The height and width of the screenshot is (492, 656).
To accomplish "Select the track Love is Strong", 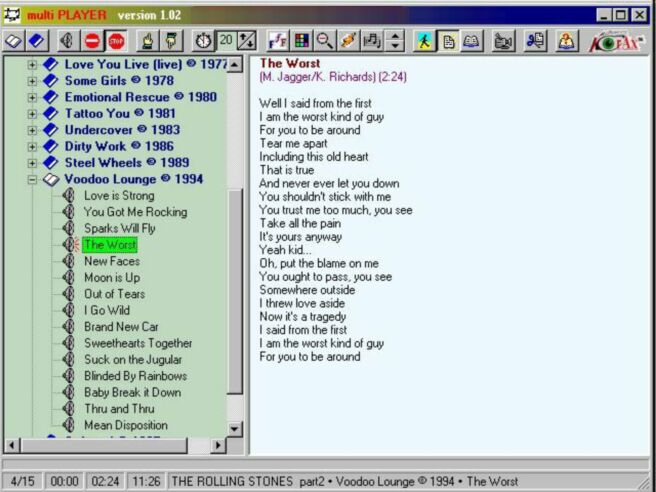I will coord(119,195).
